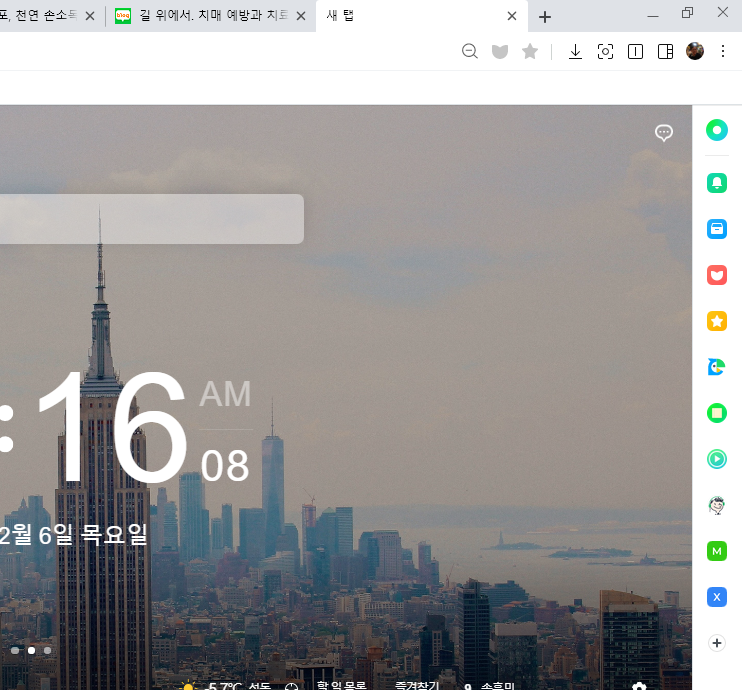Viewport: 742px width, 690px height.
Task: Open the green M sidebar app
Action: click(x=716, y=551)
